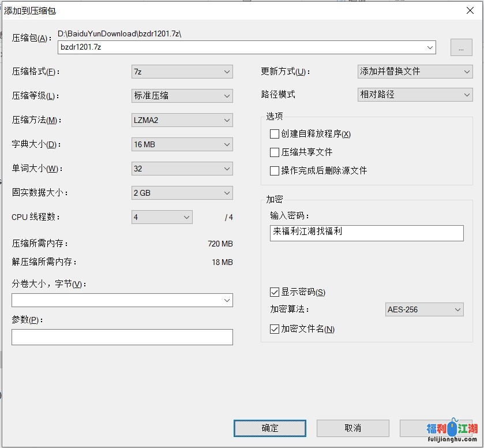Viewport: 484px width, 448px height.
Task: Open the 路径模式 相对路径 dropdown
Action: tap(415, 95)
